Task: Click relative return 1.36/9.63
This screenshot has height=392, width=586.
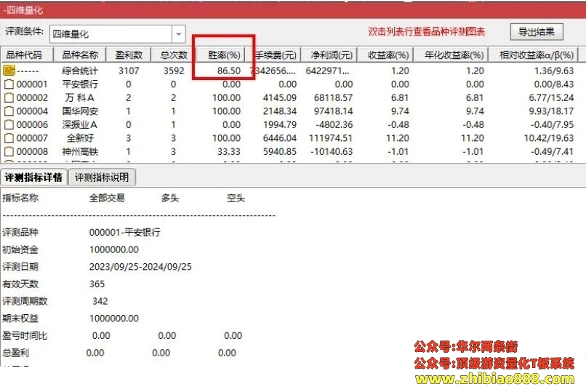Action: point(554,71)
